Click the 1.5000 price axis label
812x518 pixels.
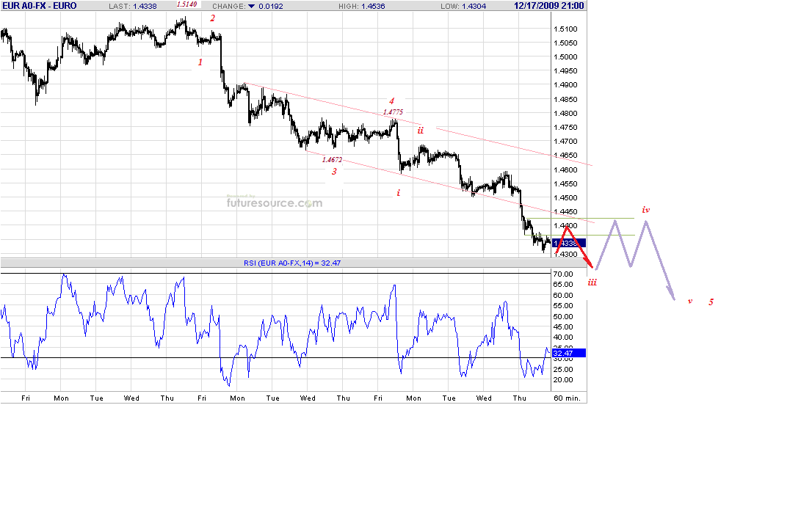pyautogui.click(x=565, y=57)
